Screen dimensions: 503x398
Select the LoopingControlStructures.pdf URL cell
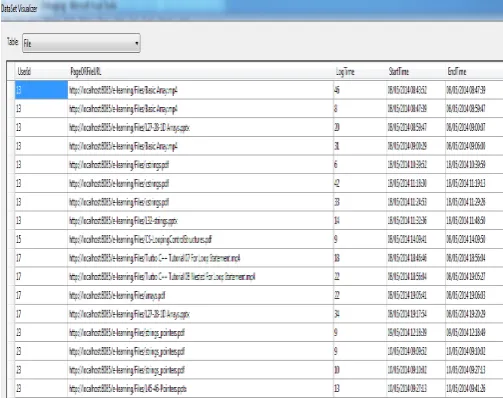200,239
